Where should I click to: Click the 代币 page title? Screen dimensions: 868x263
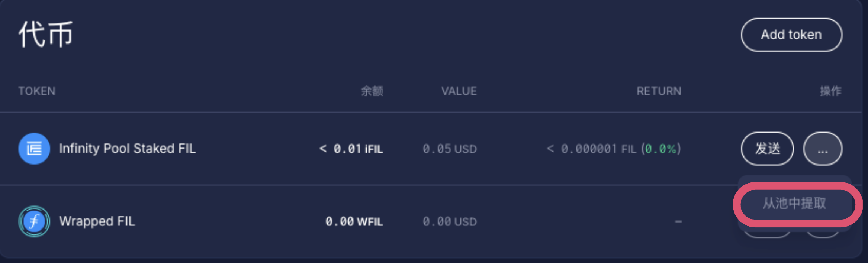[45, 33]
